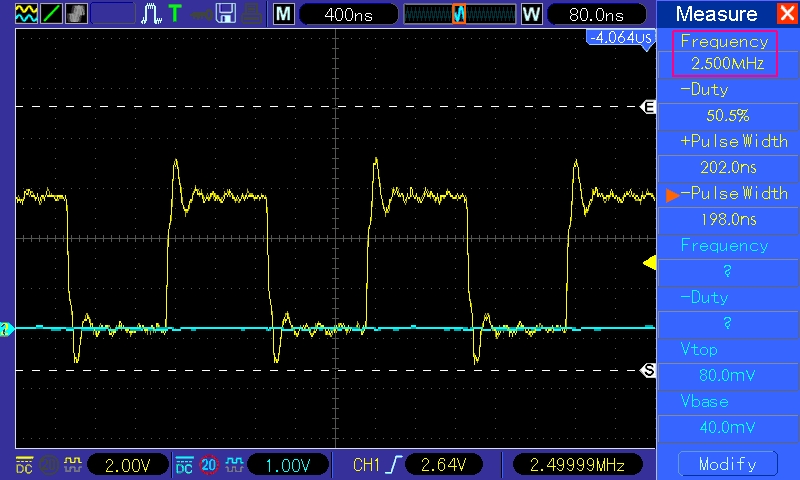This screenshot has height=480, width=800.
Task: Click the E cursor marker on upper dashed line
Action: [648, 107]
